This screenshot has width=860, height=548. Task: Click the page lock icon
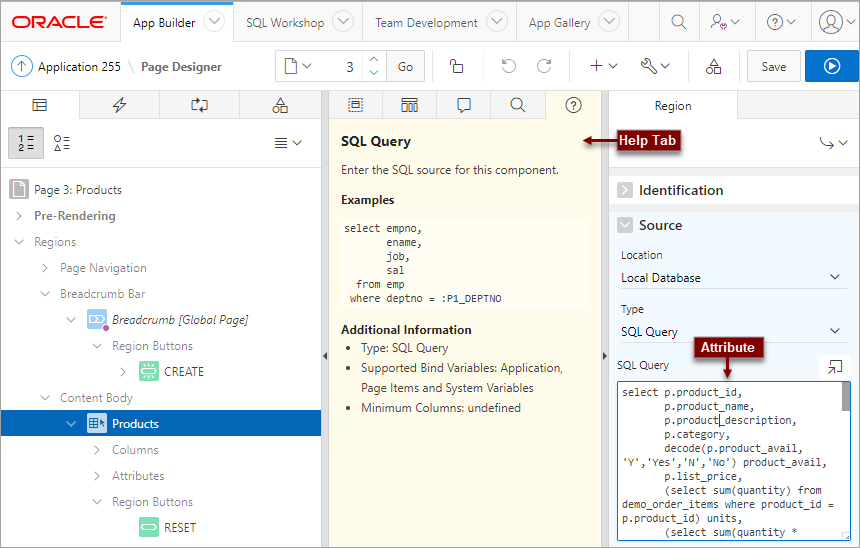click(x=456, y=66)
